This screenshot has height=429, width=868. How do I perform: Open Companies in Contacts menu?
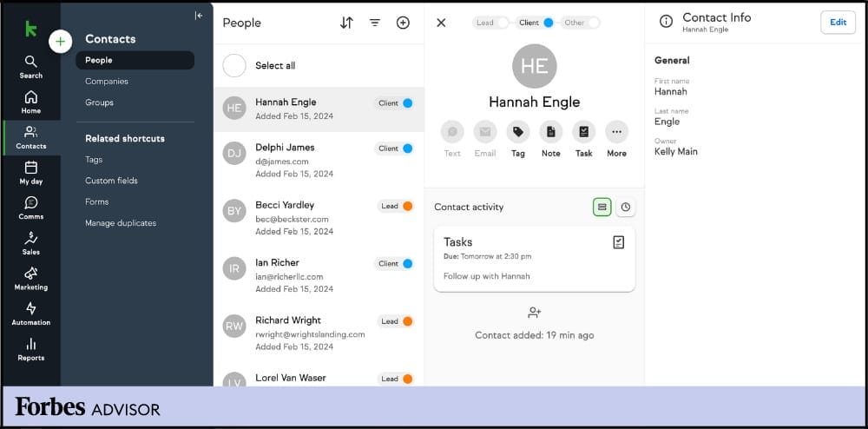(x=107, y=82)
